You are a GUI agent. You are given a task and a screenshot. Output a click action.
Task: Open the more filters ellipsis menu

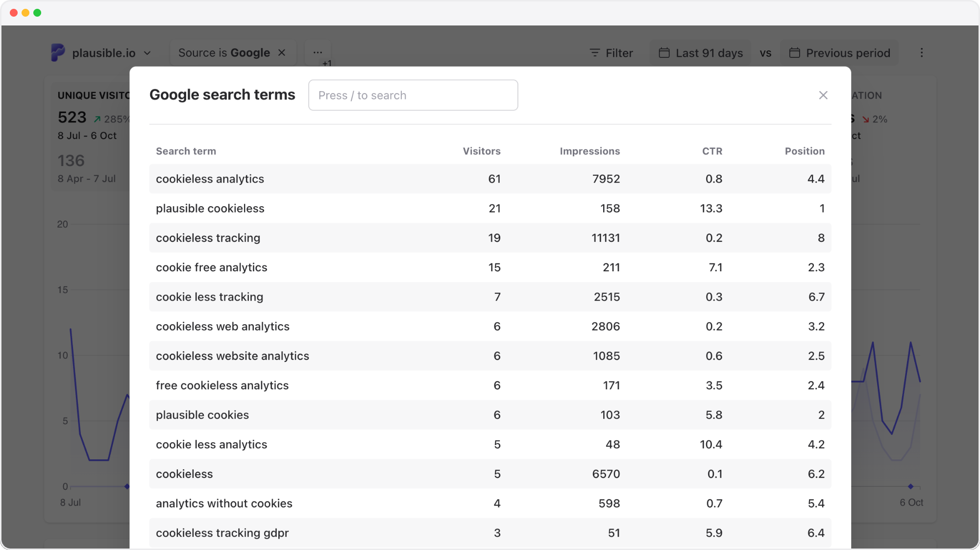tap(318, 52)
